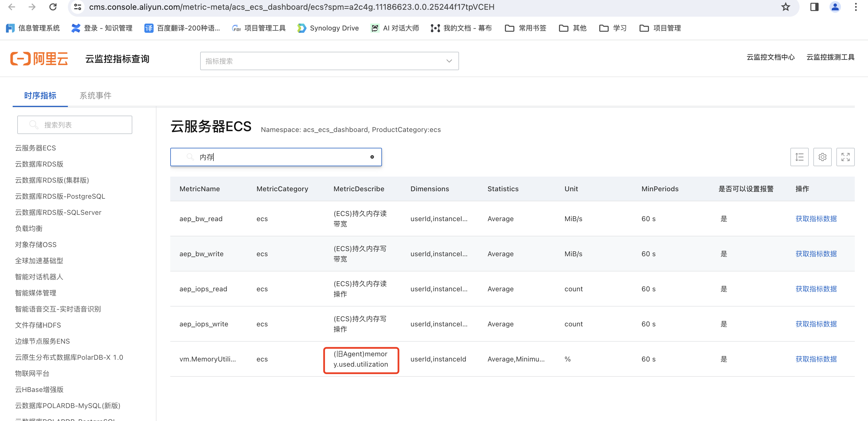Select 智能媒体管理 in sidebar
The width and height of the screenshot is (868, 421).
point(36,293)
